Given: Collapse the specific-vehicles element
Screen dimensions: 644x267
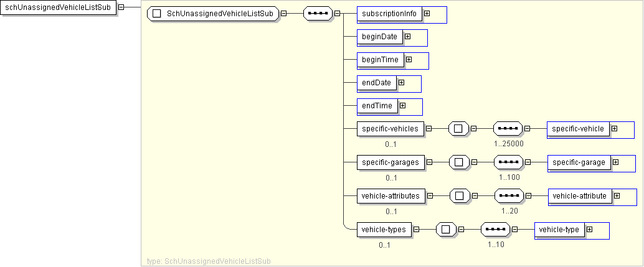Looking at the screenshot, I should point(430,129).
